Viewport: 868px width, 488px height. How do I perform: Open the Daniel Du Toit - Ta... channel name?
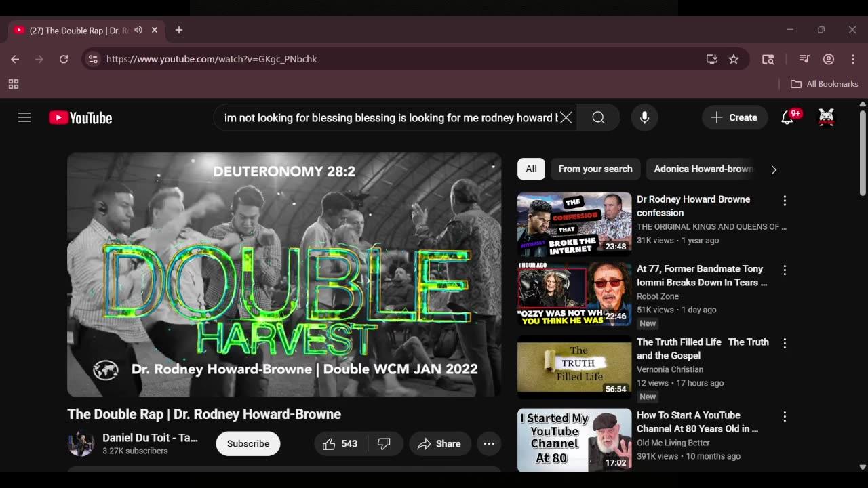[x=150, y=438]
